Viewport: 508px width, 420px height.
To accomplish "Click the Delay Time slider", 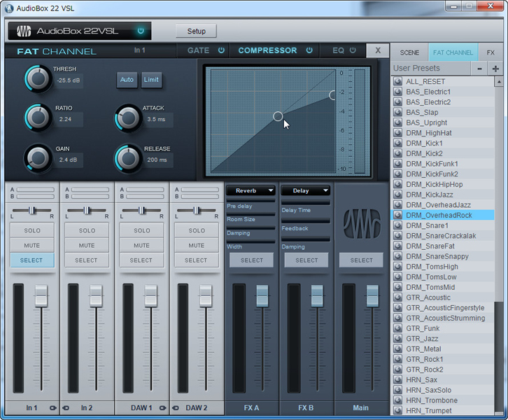I will click(306, 202).
